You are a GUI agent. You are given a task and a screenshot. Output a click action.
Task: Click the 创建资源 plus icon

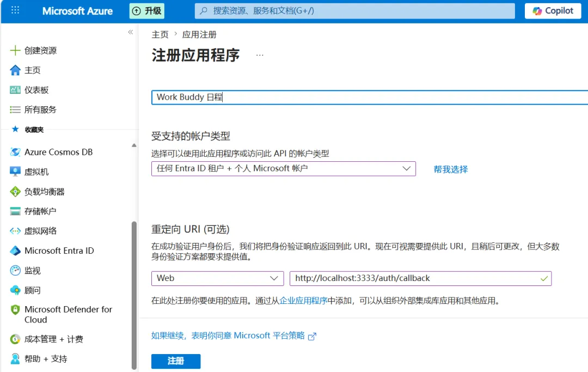pyautogui.click(x=15, y=50)
